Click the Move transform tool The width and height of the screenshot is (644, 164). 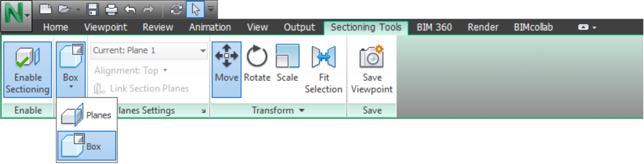[226, 69]
